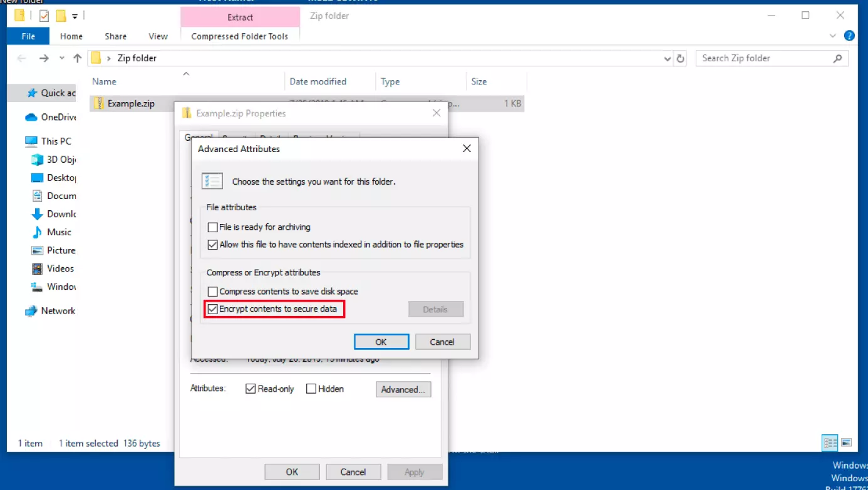Minimize the Explorer window
The height and width of the screenshot is (490, 868).
pos(770,16)
